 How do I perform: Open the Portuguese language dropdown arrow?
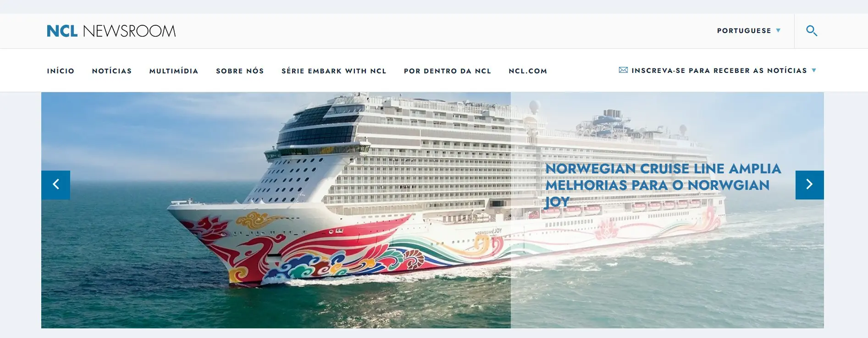[778, 31]
